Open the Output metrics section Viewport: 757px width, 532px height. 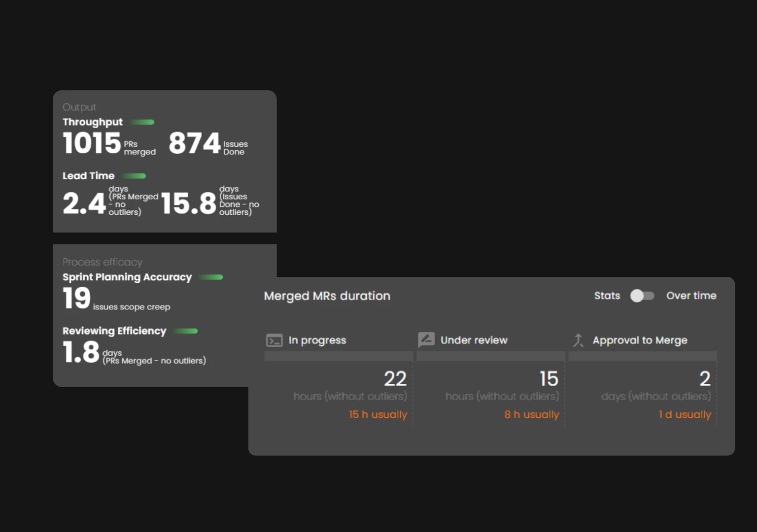79,107
